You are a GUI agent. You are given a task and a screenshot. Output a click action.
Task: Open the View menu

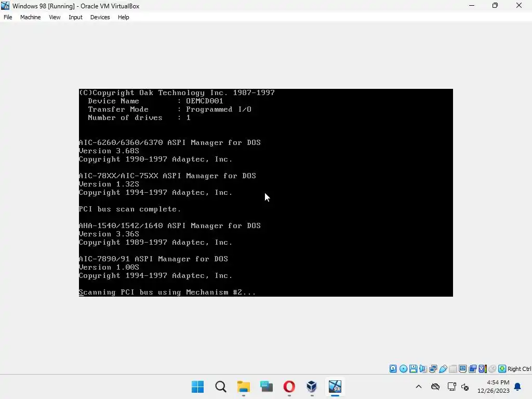(55, 17)
